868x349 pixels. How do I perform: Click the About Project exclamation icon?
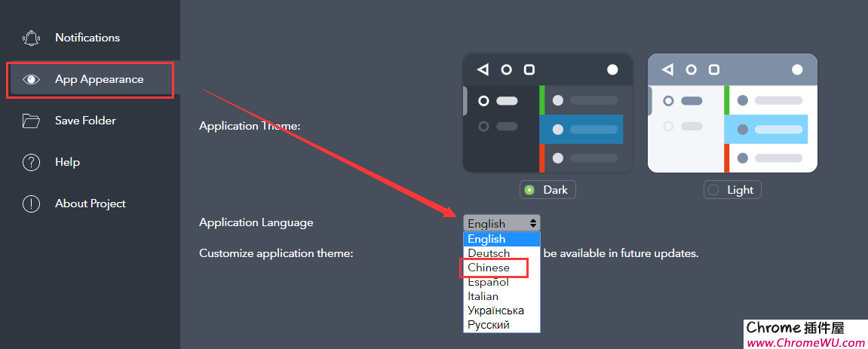31,204
